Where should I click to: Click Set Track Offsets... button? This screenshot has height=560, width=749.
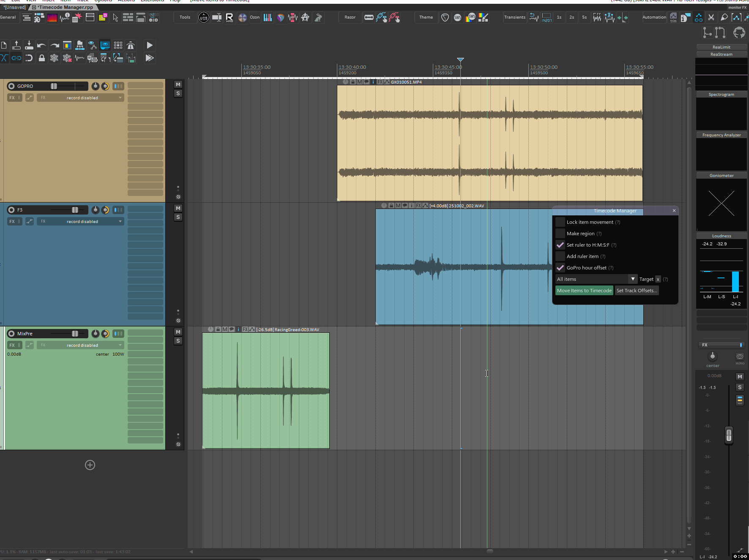[637, 291]
